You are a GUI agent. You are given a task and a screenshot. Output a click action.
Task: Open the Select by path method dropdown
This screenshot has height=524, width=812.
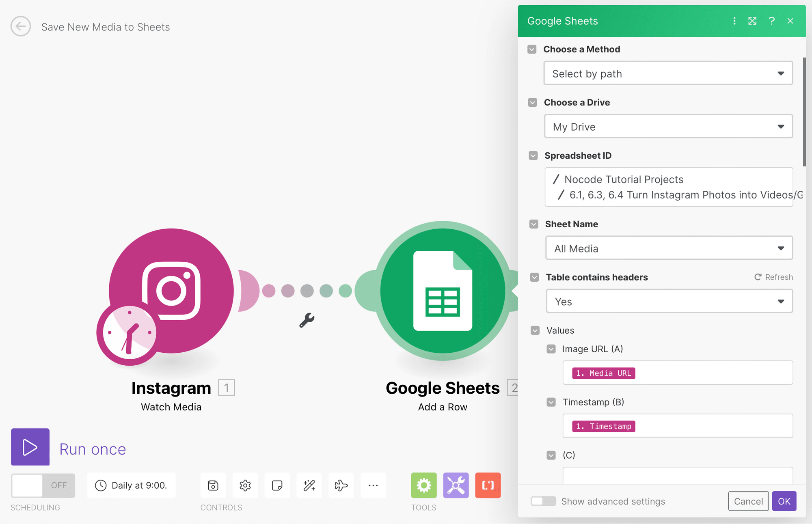(x=668, y=73)
